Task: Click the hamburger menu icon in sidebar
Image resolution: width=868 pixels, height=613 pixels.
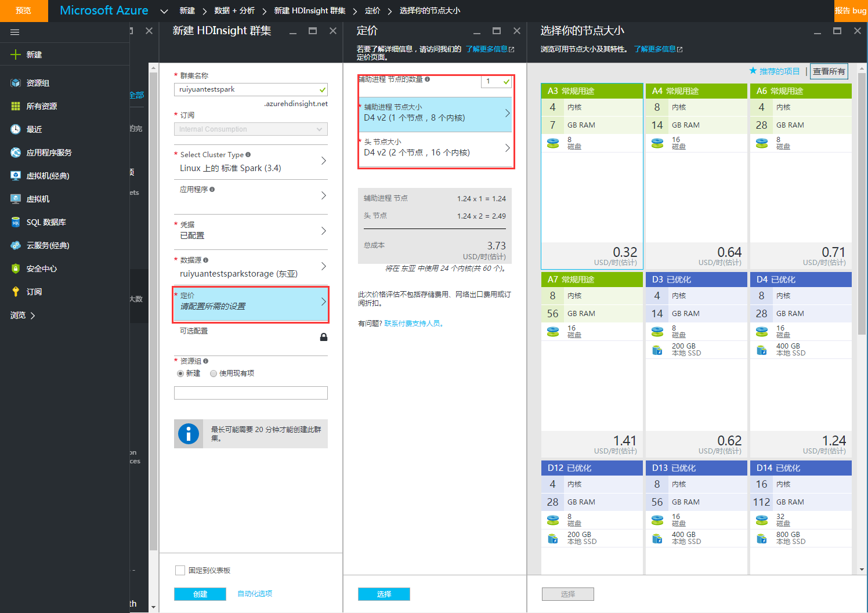Action: click(15, 32)
